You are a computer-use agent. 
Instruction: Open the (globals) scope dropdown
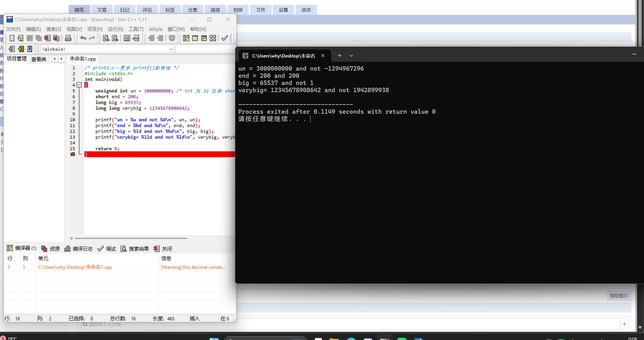[x=171, y=49]
